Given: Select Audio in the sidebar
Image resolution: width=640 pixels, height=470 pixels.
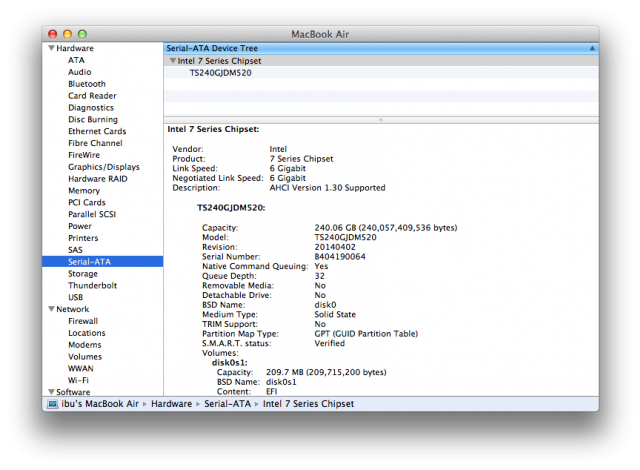Looking at the screenshot, I should click(80, 72).
